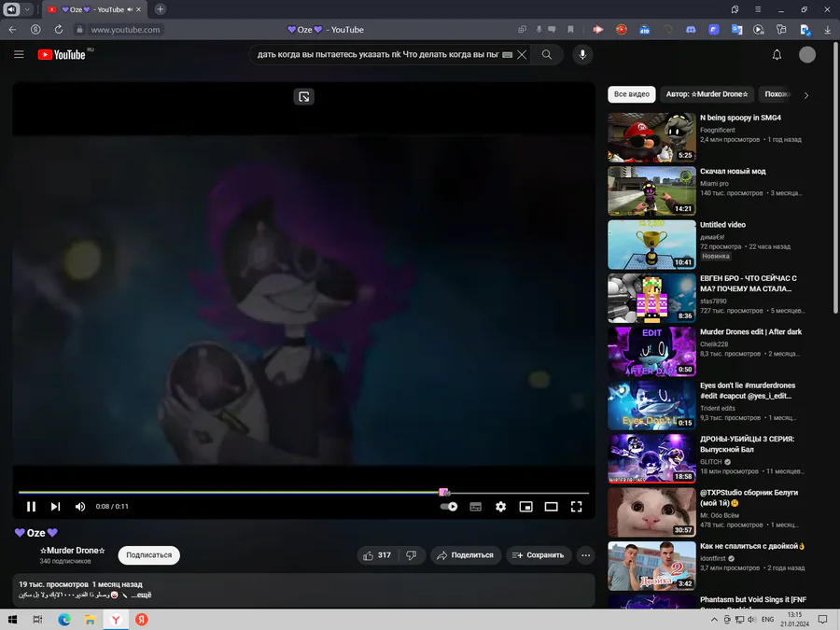The width and height of the screenshot is (840, 630).
Task: Reload the page
Action: 59,30
